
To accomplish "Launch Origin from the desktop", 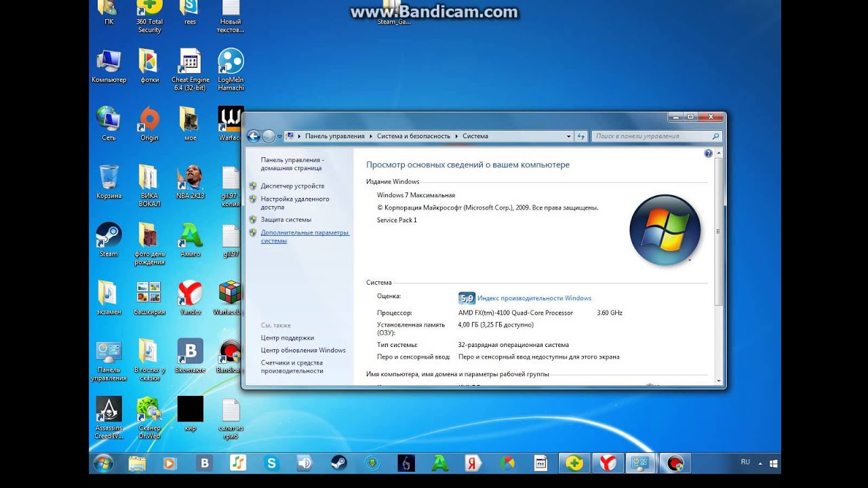I will tap(149, 124).
